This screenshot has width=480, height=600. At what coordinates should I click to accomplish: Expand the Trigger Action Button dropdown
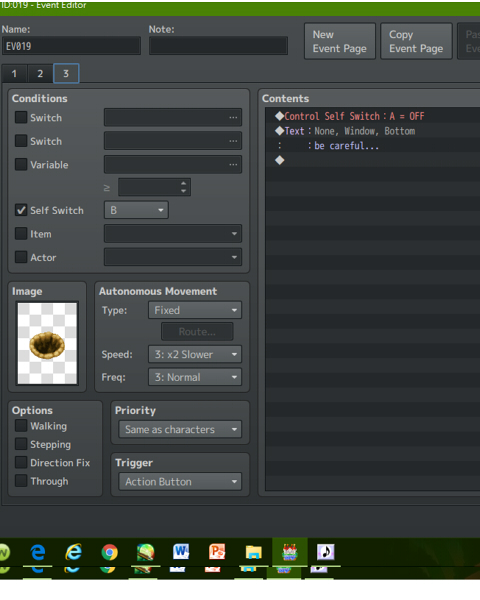(180, 481)
